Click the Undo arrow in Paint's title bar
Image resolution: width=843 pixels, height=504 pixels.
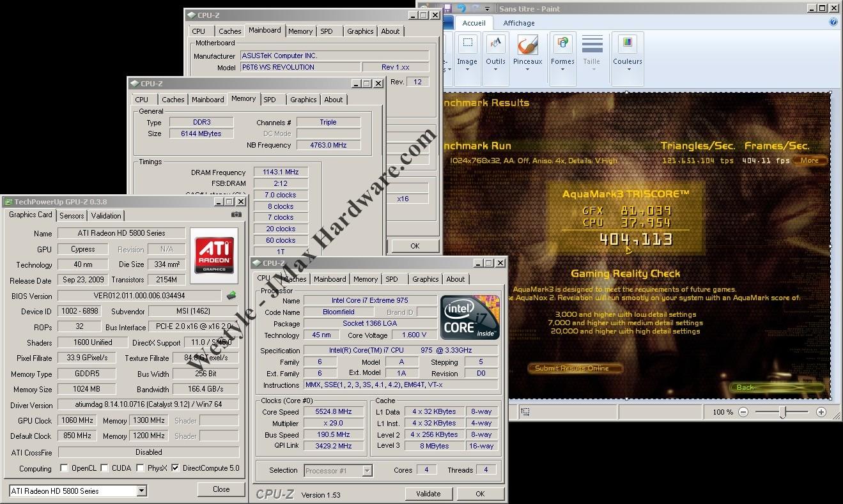point(461,8)
